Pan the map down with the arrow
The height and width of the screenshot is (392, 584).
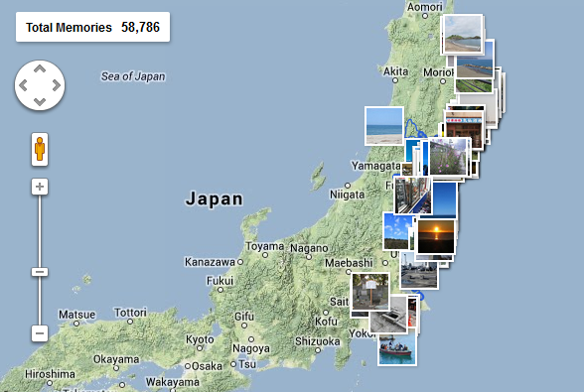(x=40, y=101)
